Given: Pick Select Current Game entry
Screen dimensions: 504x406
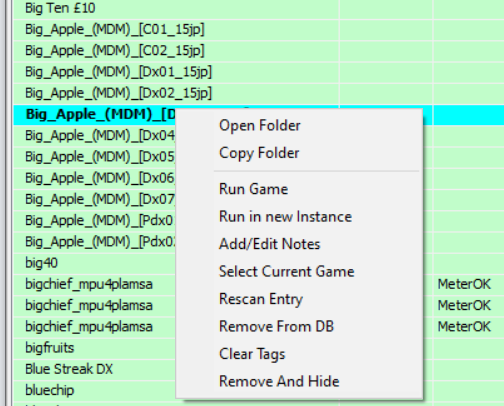Looking at the screenshot, I should tap(286, 271).
